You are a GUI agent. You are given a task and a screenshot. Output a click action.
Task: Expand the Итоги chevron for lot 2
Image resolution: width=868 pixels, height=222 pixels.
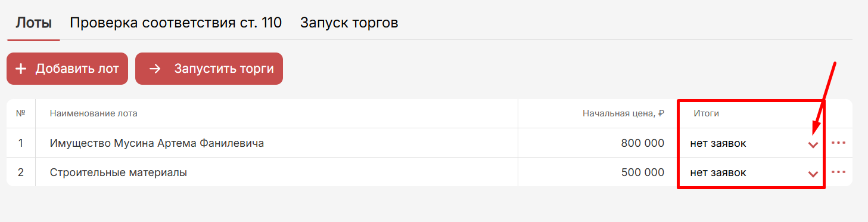[x=813, y=174]
